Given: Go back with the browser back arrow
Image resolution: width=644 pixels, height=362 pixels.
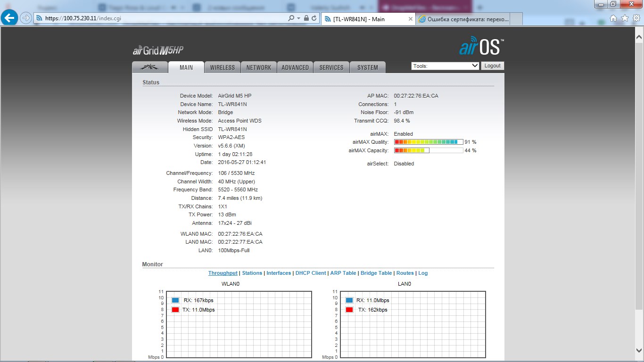Looking at the screenshot, I should [x=10, y=18].
